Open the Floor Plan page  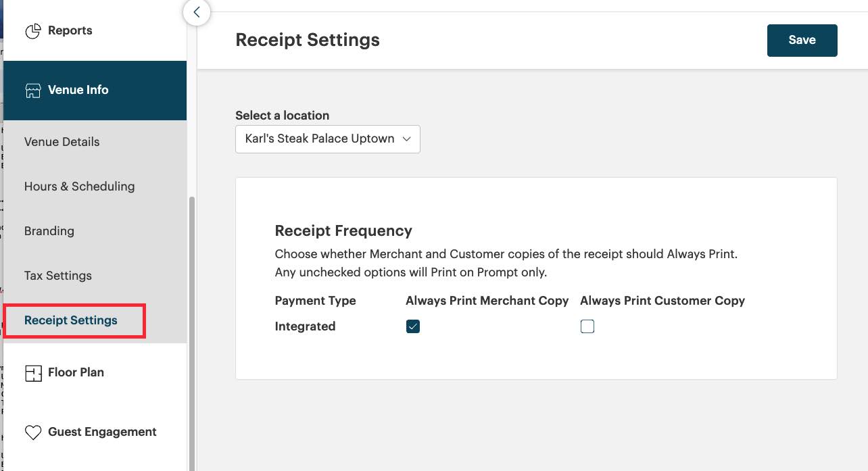pyautogui.click(x=76, y=372)
